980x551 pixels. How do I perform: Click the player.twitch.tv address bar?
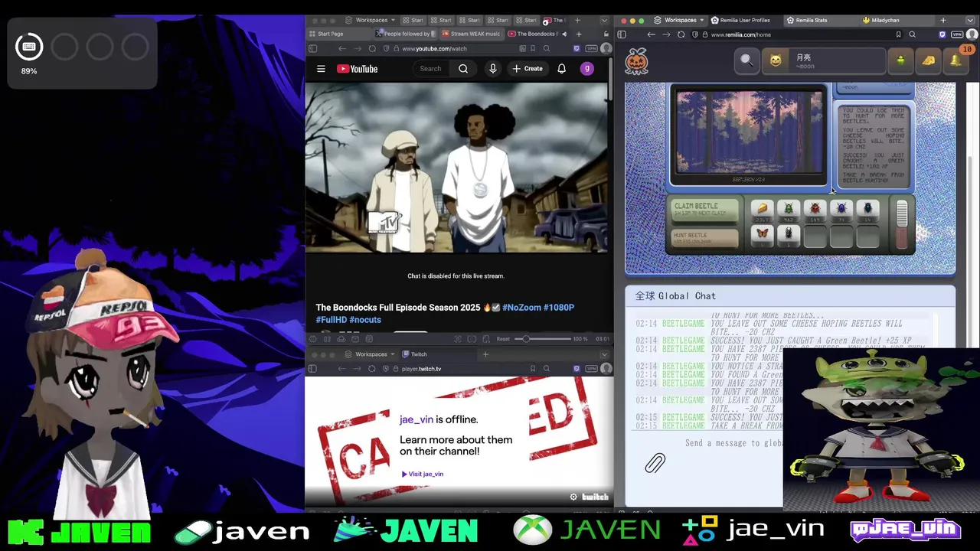click(459, 369)
